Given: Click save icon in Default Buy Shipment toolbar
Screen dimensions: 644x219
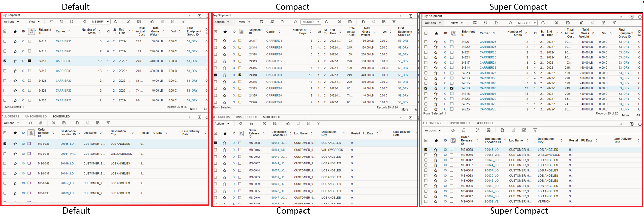Looking at the screenshot, I should pyautogui.click(x=139, y=22).
